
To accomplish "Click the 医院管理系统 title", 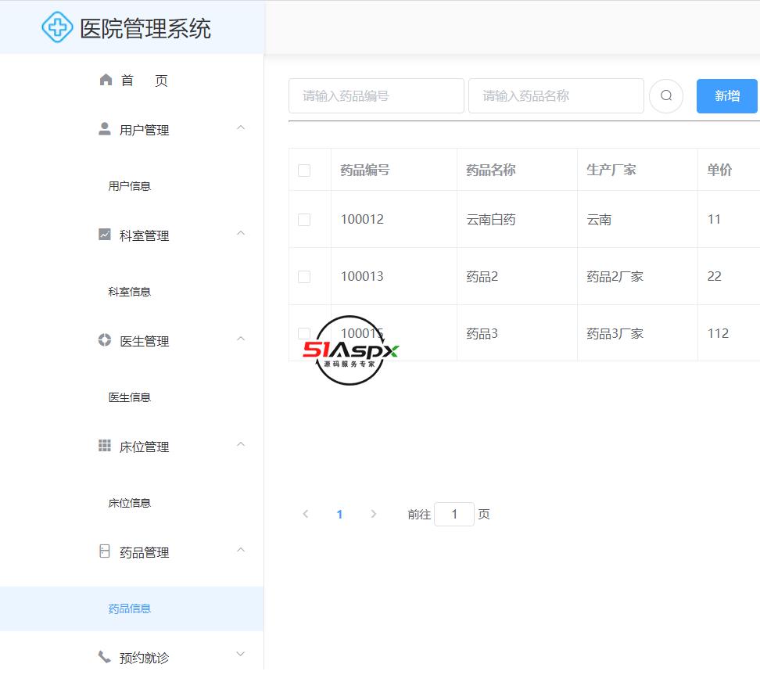I will [145, 29].
